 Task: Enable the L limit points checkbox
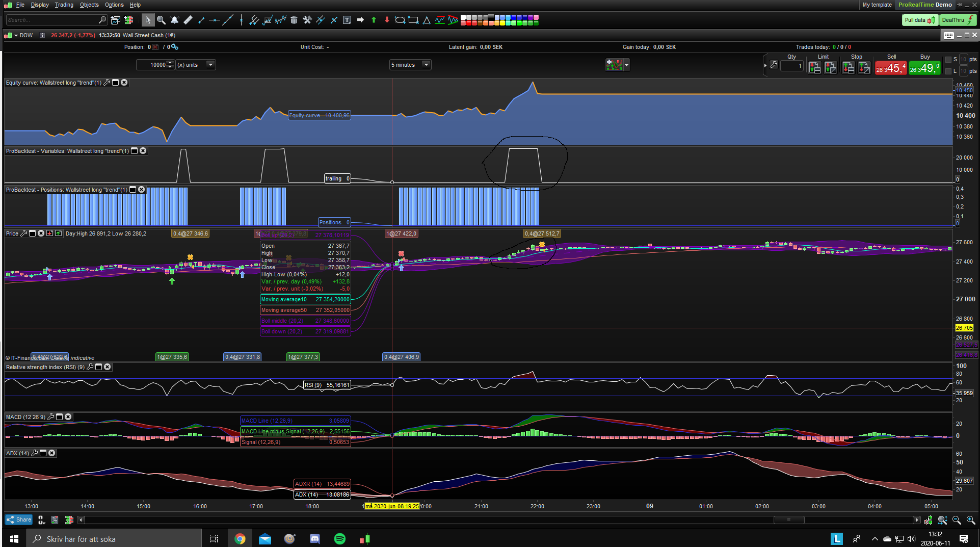[948, 71]
